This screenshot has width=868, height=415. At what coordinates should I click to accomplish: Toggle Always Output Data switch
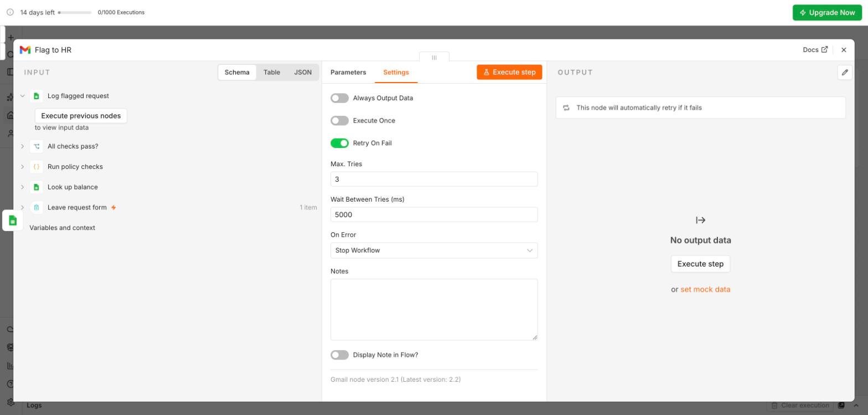tap(339, 98)
